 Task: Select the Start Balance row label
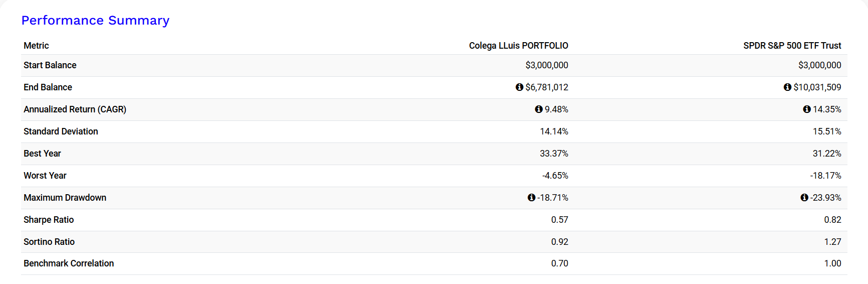tap(50, 65)
